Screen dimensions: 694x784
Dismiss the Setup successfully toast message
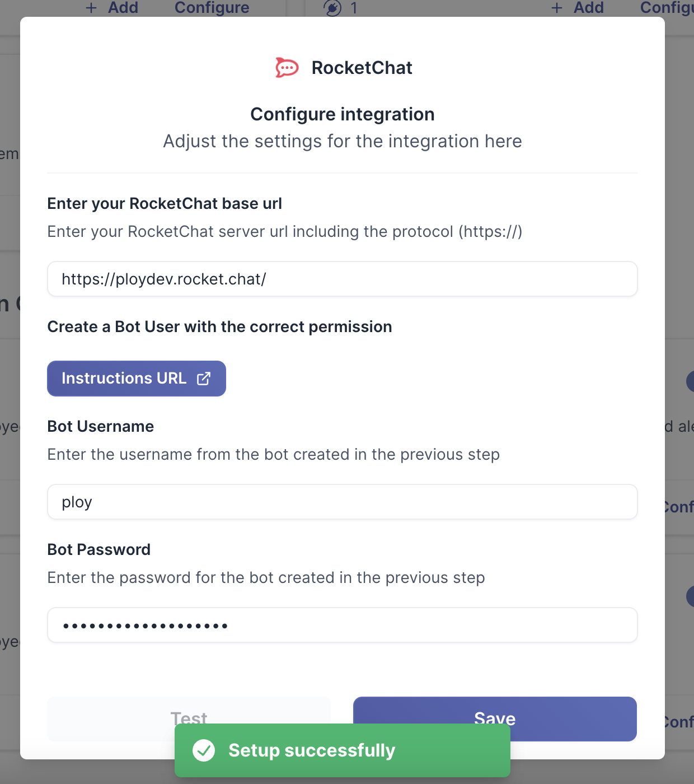point(342,750)
